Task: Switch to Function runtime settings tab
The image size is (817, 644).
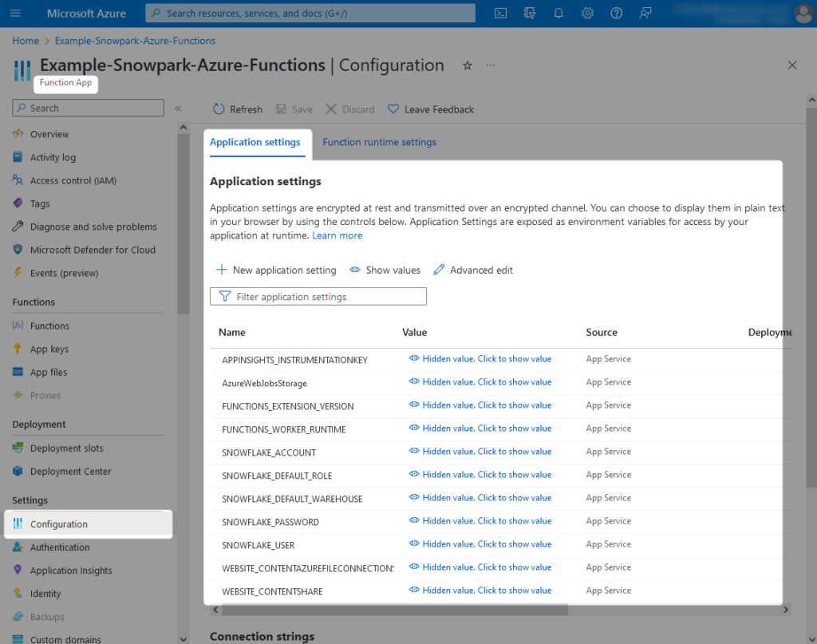Action: pos(379,142)
